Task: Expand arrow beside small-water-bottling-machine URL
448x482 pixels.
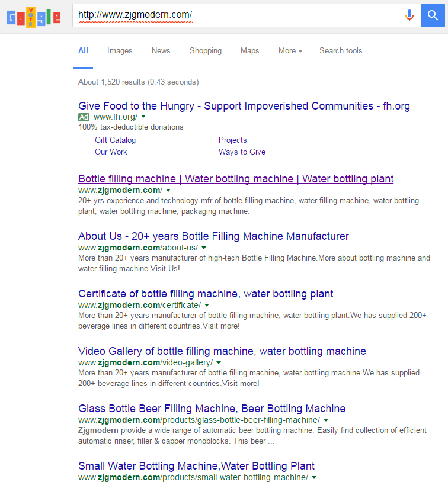Action: click(x=314, y=478)
